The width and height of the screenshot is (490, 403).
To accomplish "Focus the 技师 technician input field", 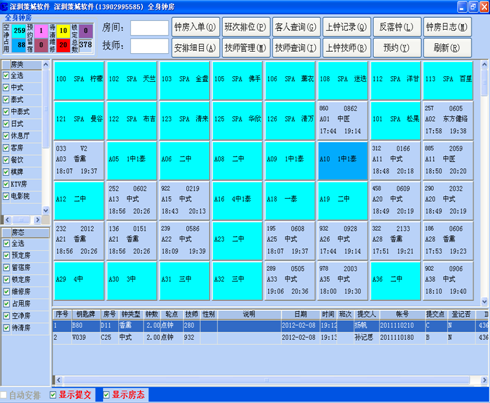I will (x=149, y=46).
